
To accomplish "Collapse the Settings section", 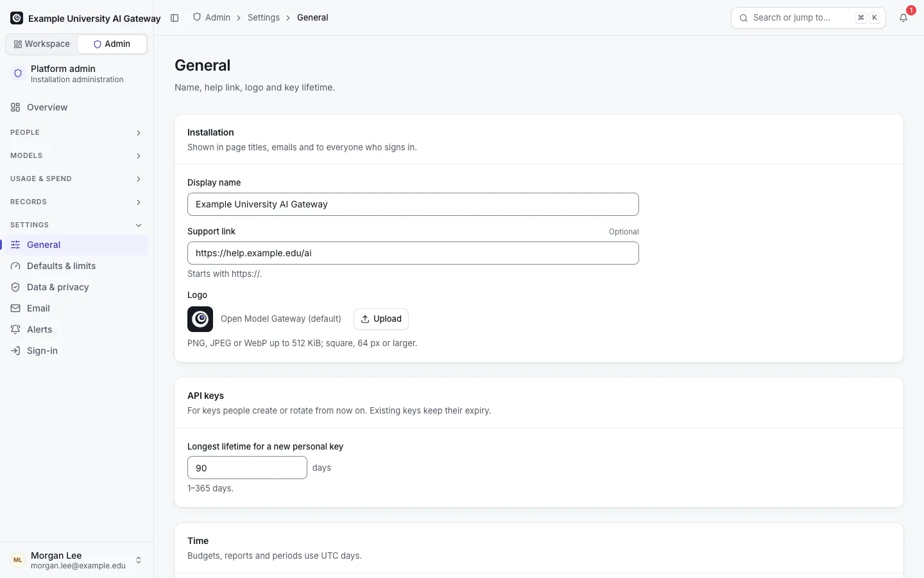I will point(76,225).
